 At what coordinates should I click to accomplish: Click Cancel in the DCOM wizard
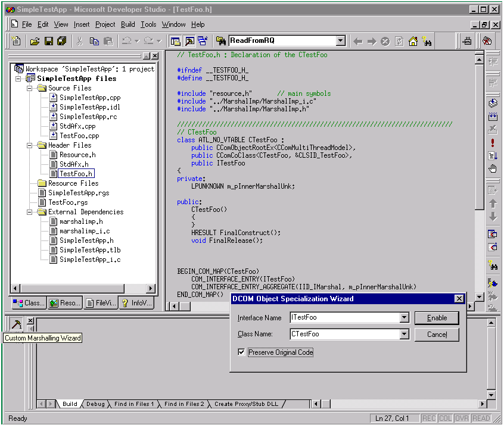pos(437,335)
